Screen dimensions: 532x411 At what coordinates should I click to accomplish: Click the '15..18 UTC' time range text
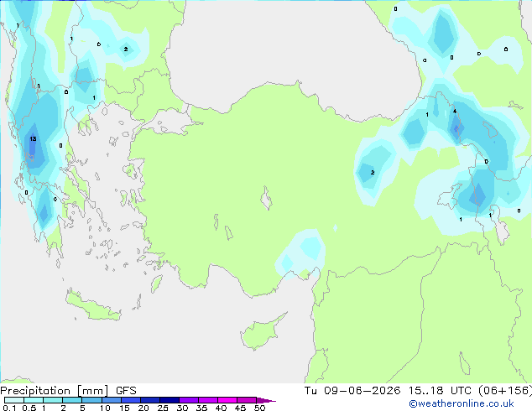[440, 391]
